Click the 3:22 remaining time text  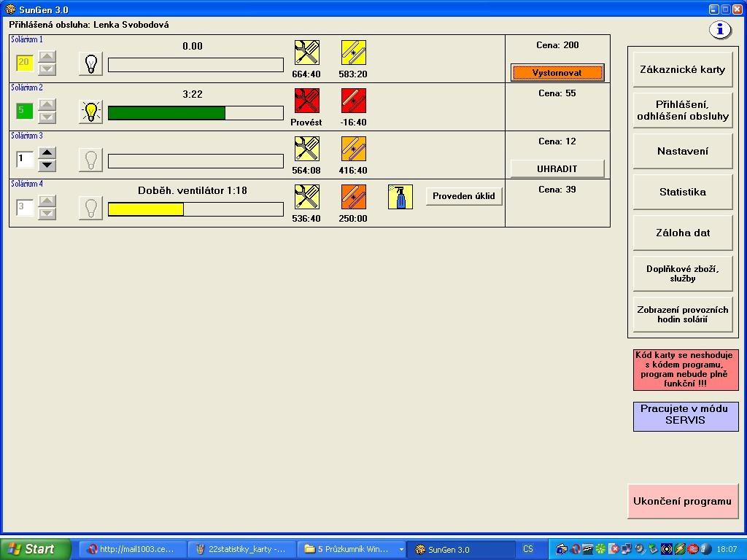click(x=193, y=94)
